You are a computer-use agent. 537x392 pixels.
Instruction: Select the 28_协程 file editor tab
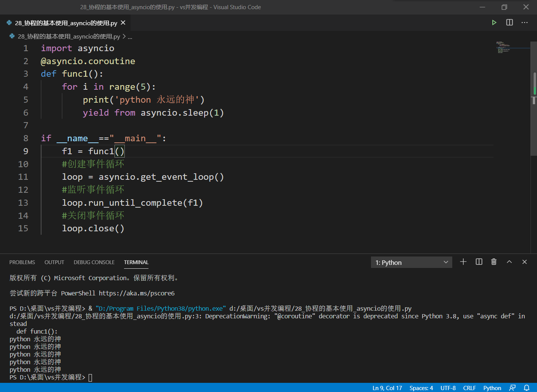pyautogui.click(x=65, y=23)
